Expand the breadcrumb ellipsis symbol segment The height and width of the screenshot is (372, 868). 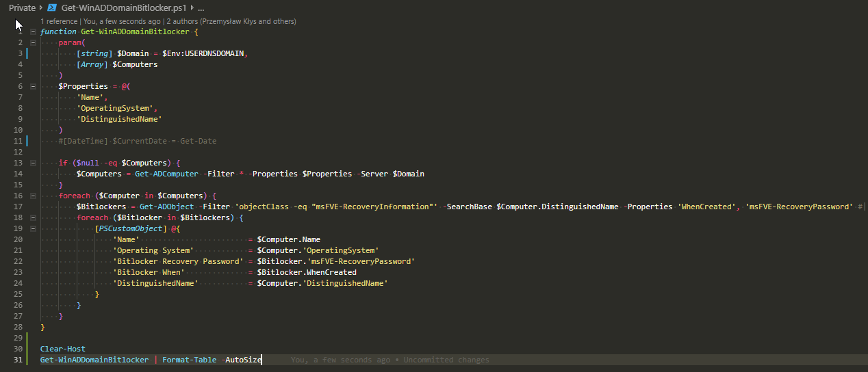point(201,8)
